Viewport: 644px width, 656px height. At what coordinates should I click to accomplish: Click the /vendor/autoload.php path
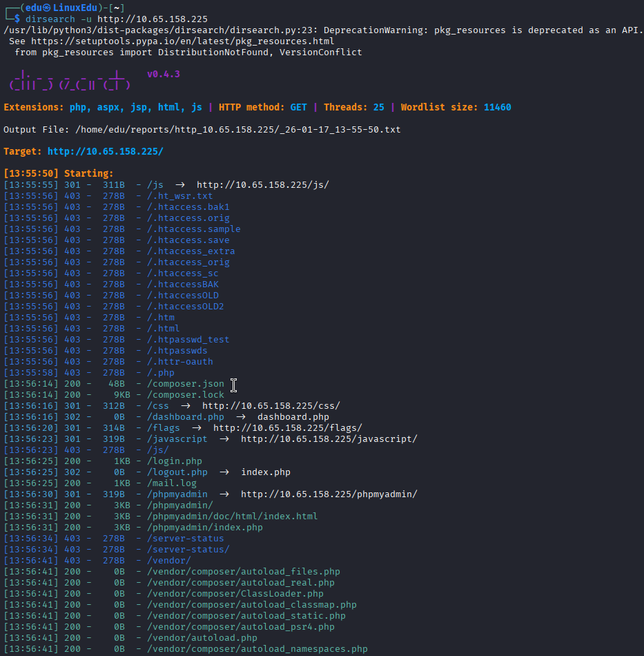click(202, 638)
